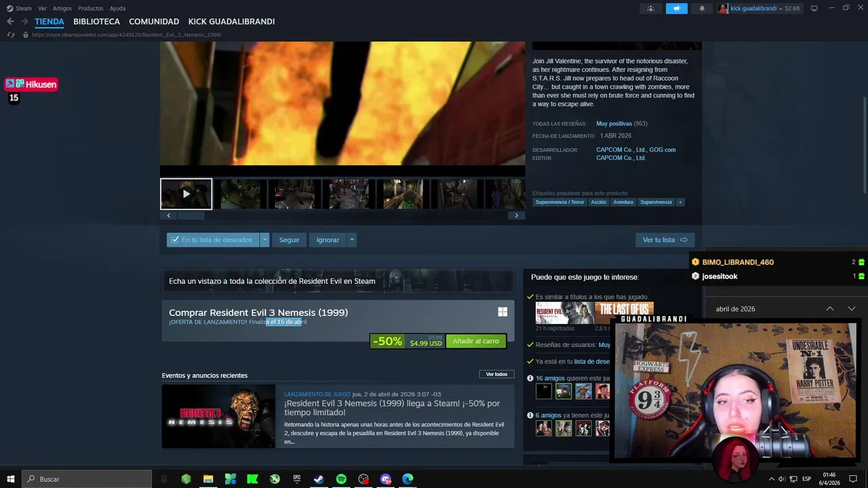Open the Steam announcements megaphone button

[x=676, y=8]
